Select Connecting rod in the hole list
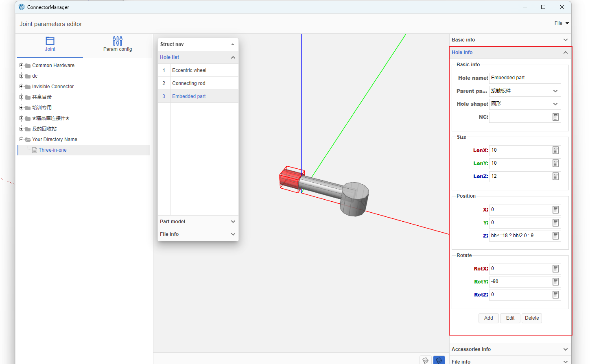Image resolution: width=590 pixels, height=364 pixels. tap(189, 83)
